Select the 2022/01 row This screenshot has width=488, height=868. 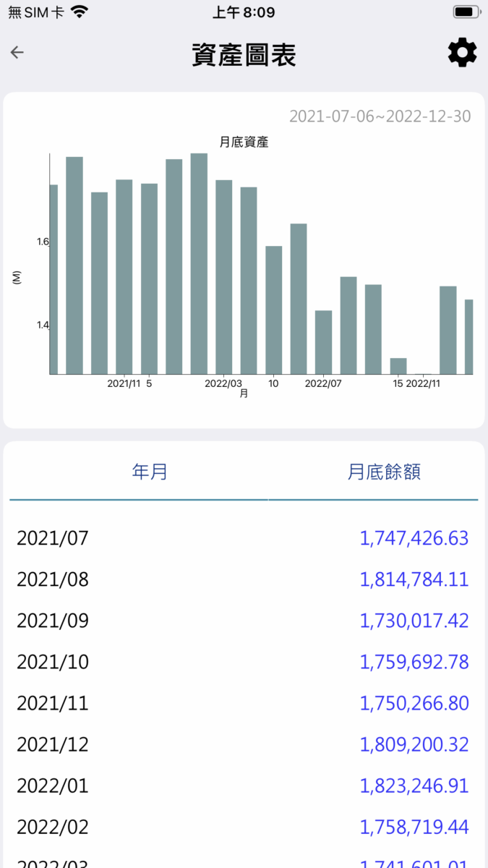tap(244, 786)
